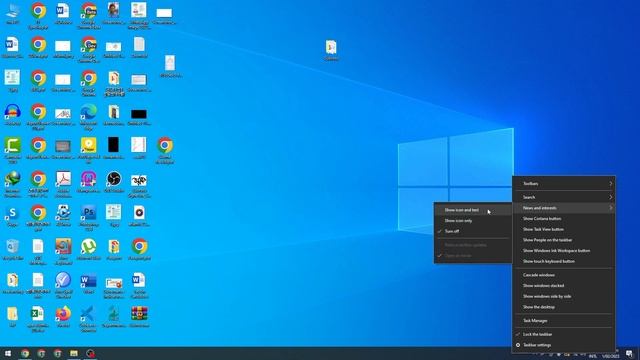Image resolution: width=640 pixels, height=360 pixels.
Task: Choose Show icon and text option
Action: pos(473,210)
